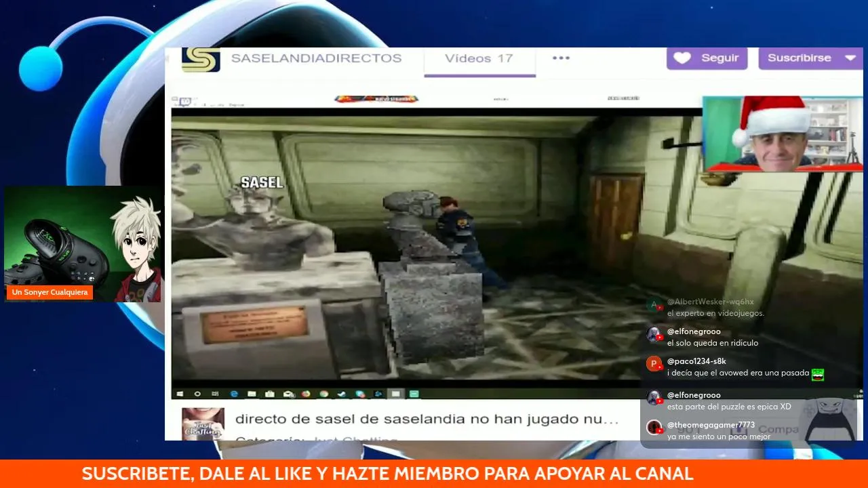Click the P avatar next to paco1234-s8k
Viewport: 868px width, 488px height.
coord(654,364)
